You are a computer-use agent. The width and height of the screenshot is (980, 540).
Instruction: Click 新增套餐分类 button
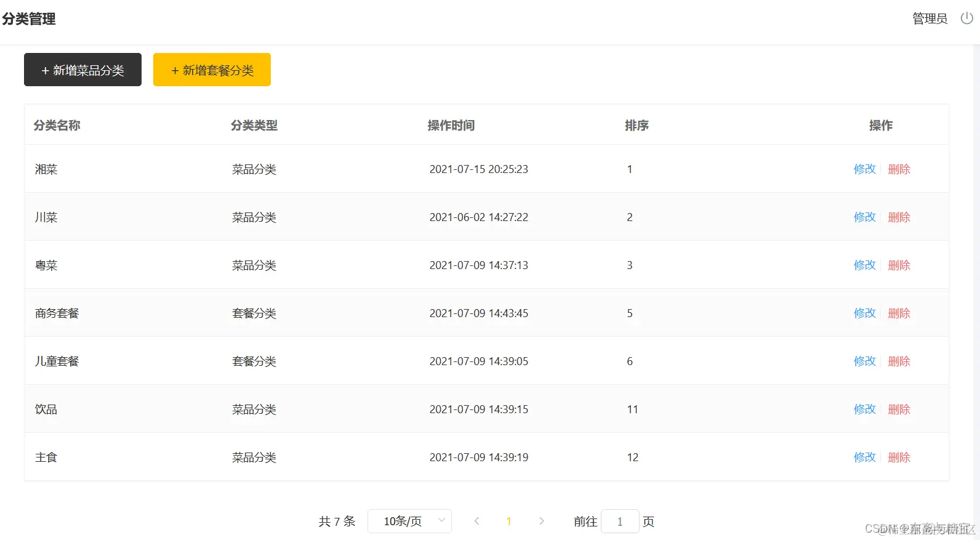[212, 70]
